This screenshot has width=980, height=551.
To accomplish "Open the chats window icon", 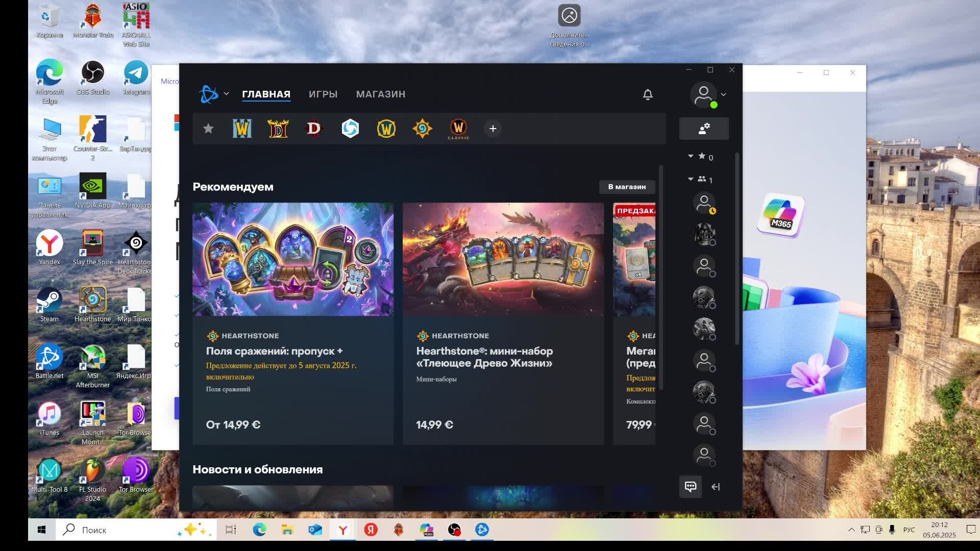I will click(x=690, y=487).
